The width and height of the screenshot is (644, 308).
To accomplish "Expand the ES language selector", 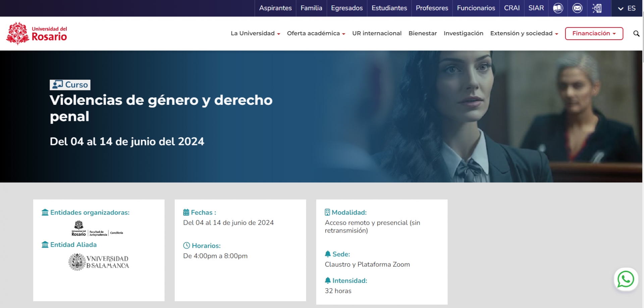I will tap(627, 8).
